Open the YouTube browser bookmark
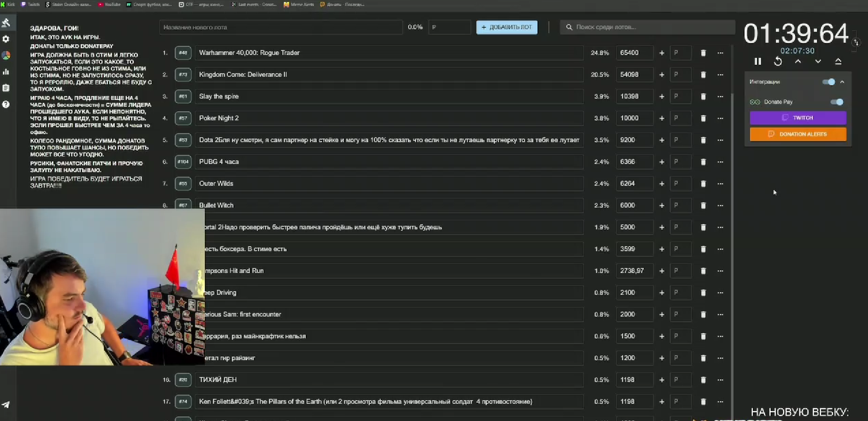This screenshot has height=421, width=868. pyautogui.click(x=110, y=4)
